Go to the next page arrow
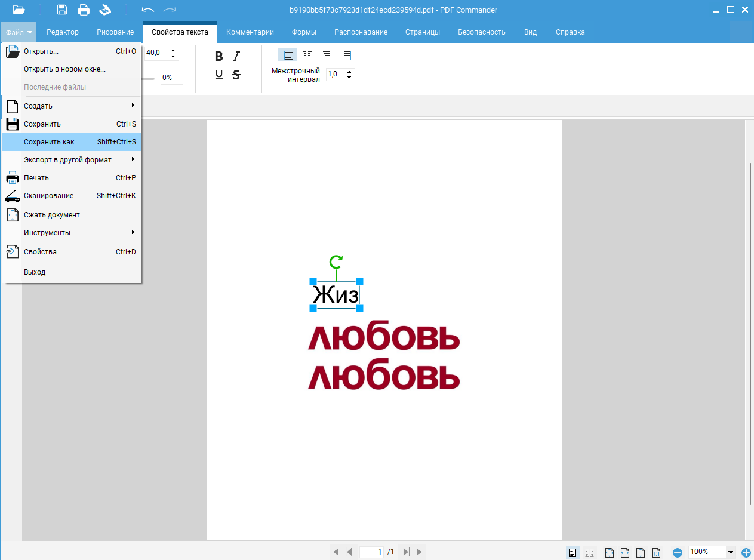The height and width of the screenshot is (560, 754). [419, 552]
